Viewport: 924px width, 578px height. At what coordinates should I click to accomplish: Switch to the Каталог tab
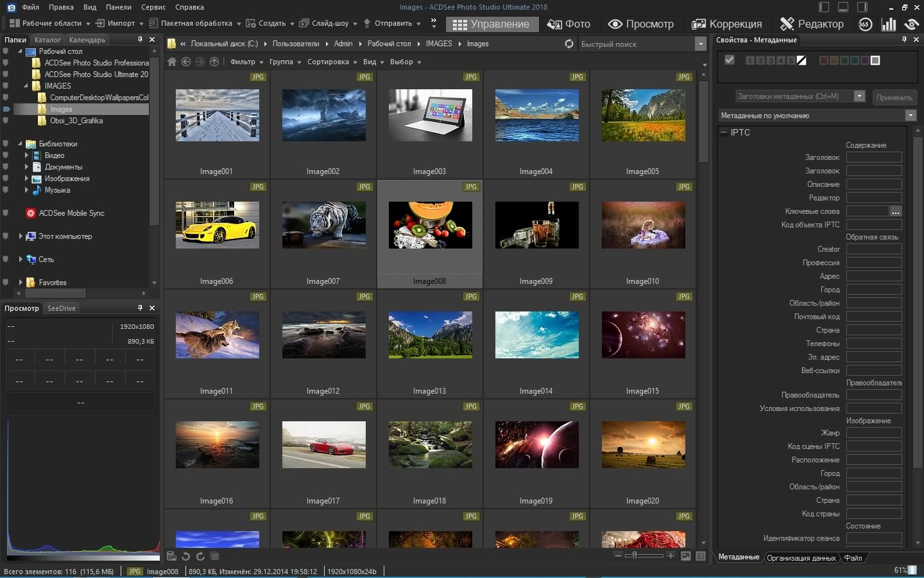click(x=47, y=40)
